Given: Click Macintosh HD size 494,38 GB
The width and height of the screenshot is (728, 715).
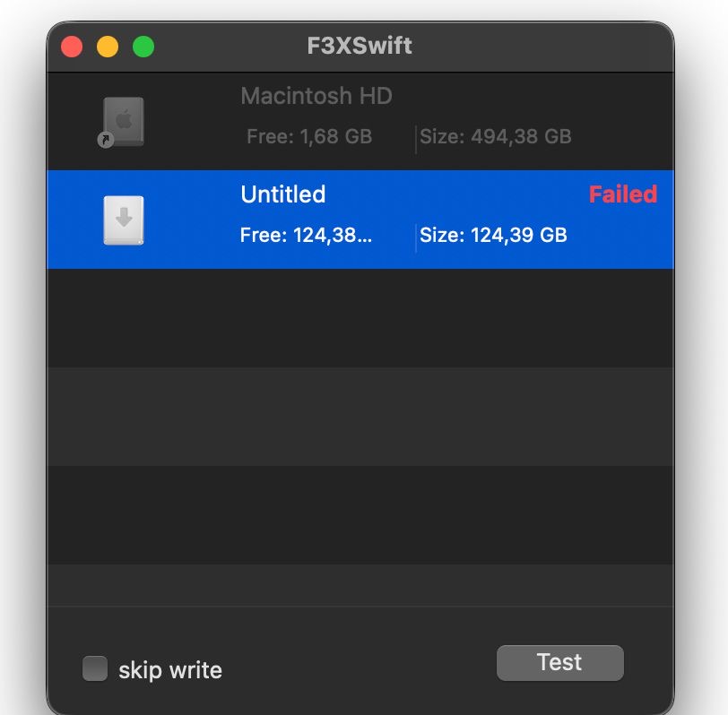Looking at the screenshot, I should click(495, 137).
